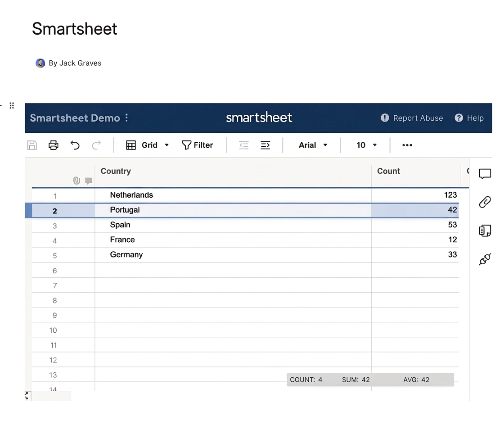The width and height of the screenshot is (504, 425).
Task: Click the Help question mark icon
Action: (459, 118)
